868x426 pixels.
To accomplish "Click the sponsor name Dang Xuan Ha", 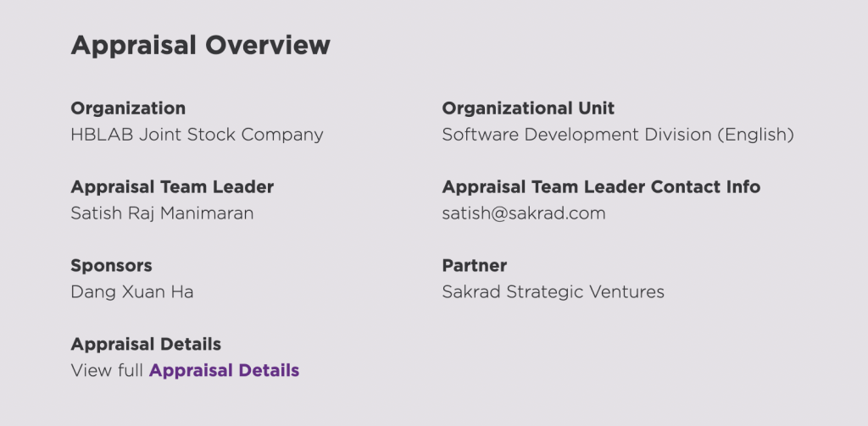I will pos(132,292).
